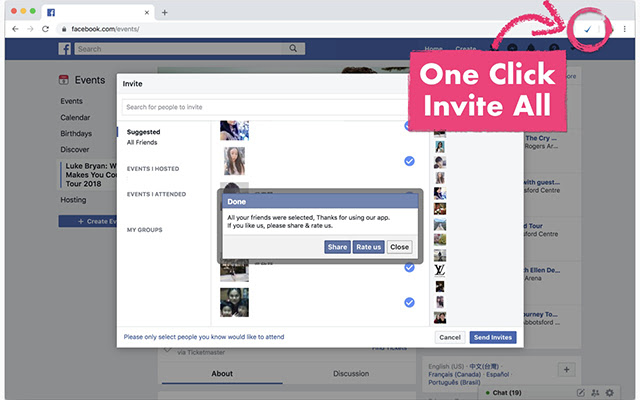Click Cancel in the Invite dialog
This screenshot has height=400, width=640.
pos(450,337)
